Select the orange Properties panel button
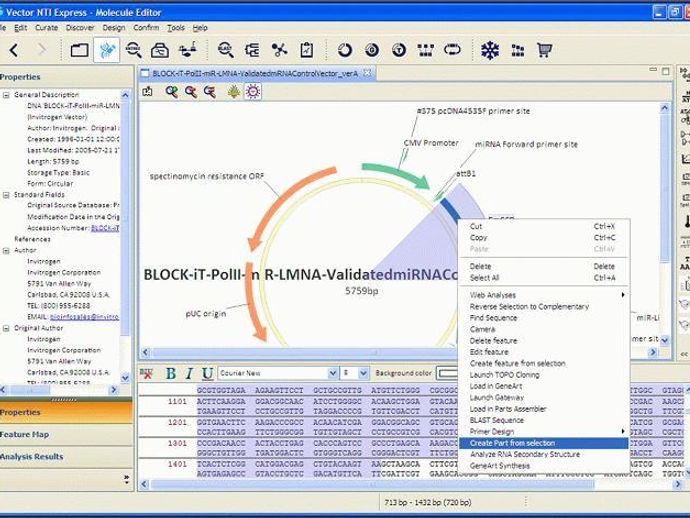 [66, 412]
